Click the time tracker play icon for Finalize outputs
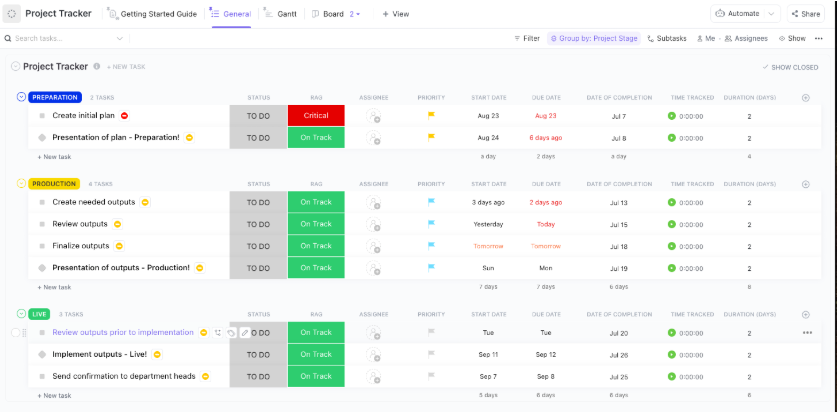The image size is (837, 412). 672,246
